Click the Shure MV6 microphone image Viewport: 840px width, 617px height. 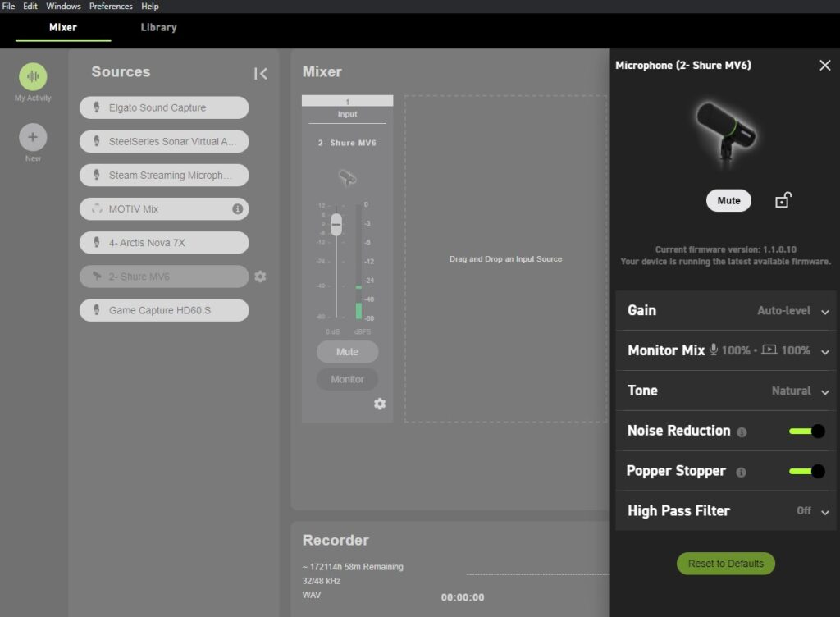tap(727, 132)
